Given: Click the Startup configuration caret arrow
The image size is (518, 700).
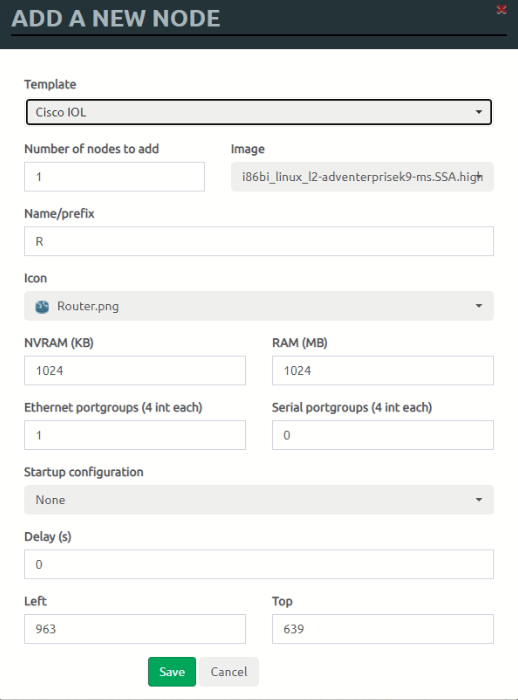Looking at the screenshot, I should (x=479, y=500).
